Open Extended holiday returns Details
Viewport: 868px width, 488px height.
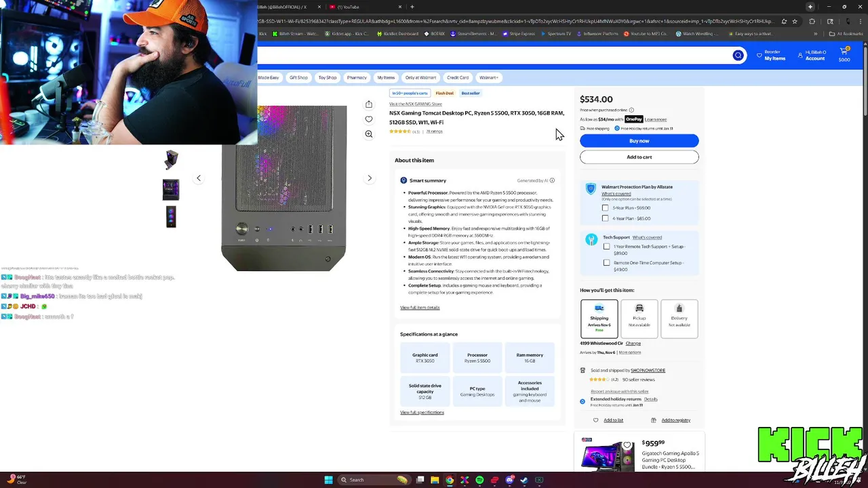[651, 399]
